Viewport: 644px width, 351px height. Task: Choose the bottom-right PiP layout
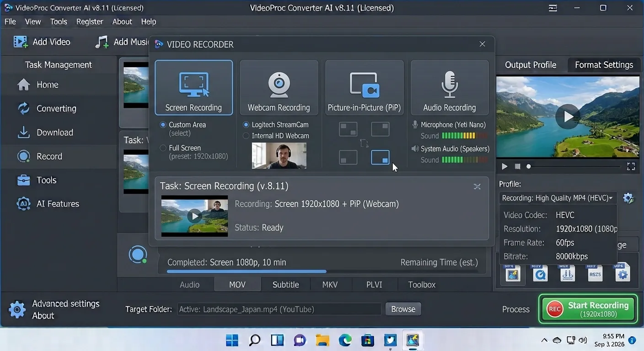pyautogui.click(x=380, y=157)
